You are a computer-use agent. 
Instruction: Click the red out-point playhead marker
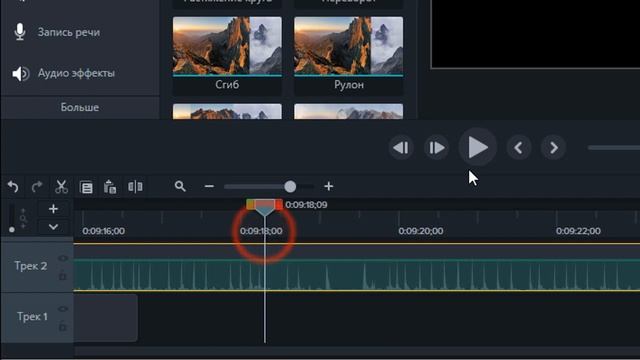279,204
